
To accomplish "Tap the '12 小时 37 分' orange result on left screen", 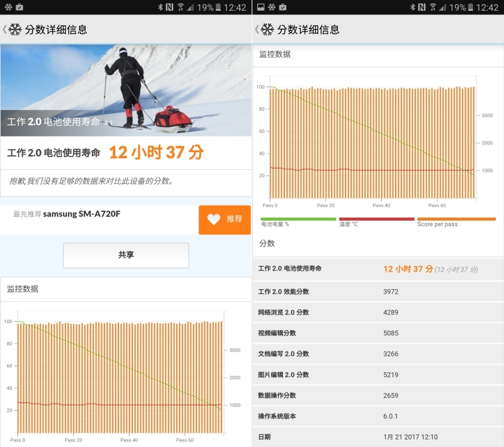I will click(156, 153).
